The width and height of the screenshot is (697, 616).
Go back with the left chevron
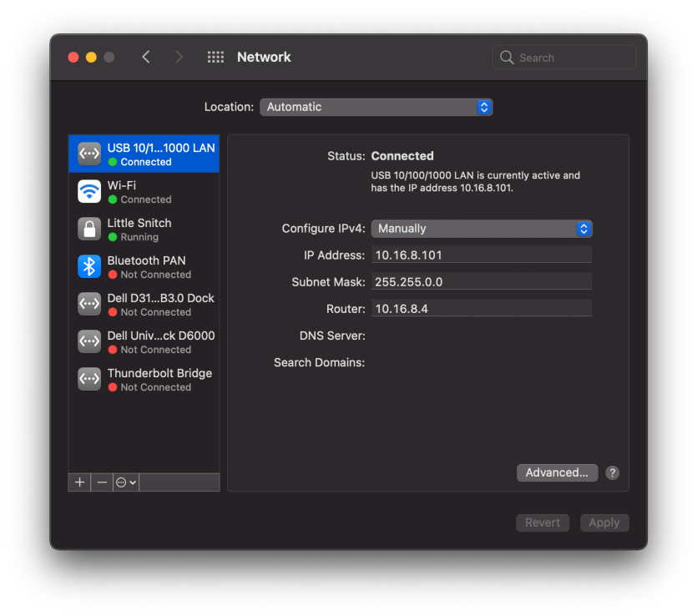(146, 57)
